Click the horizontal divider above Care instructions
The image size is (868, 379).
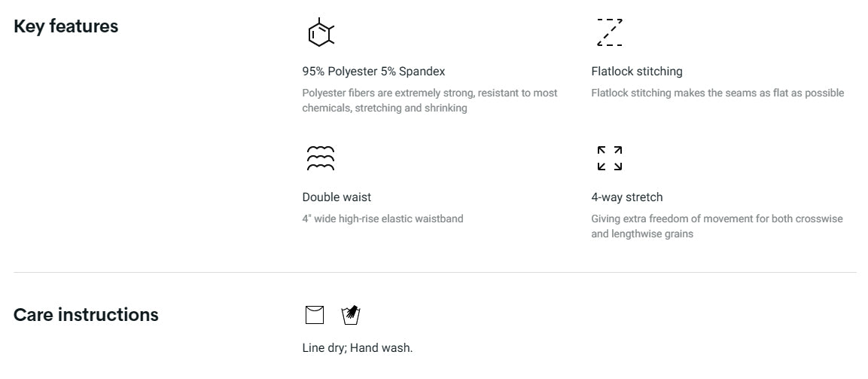[x=434, y=272]
